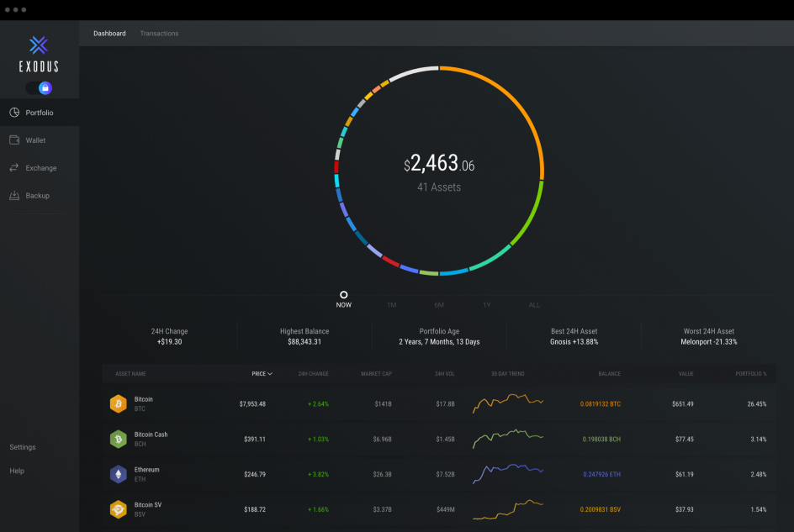Click Portfolio Age stat value
794x532 pixels.
click(439, 342)
